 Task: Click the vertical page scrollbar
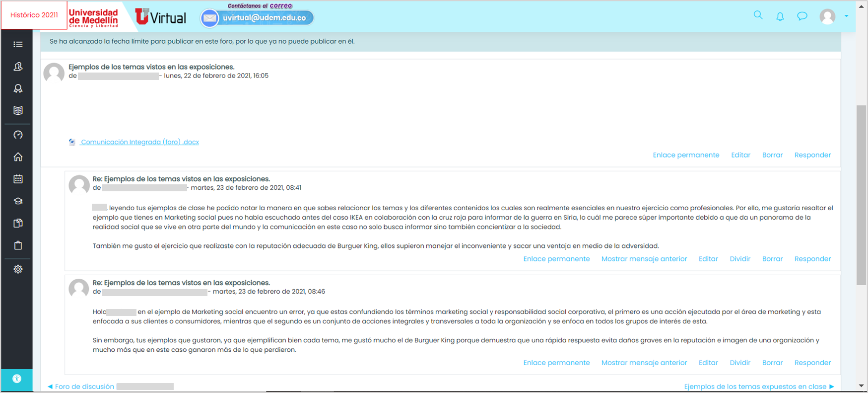(x=861, y=195)
